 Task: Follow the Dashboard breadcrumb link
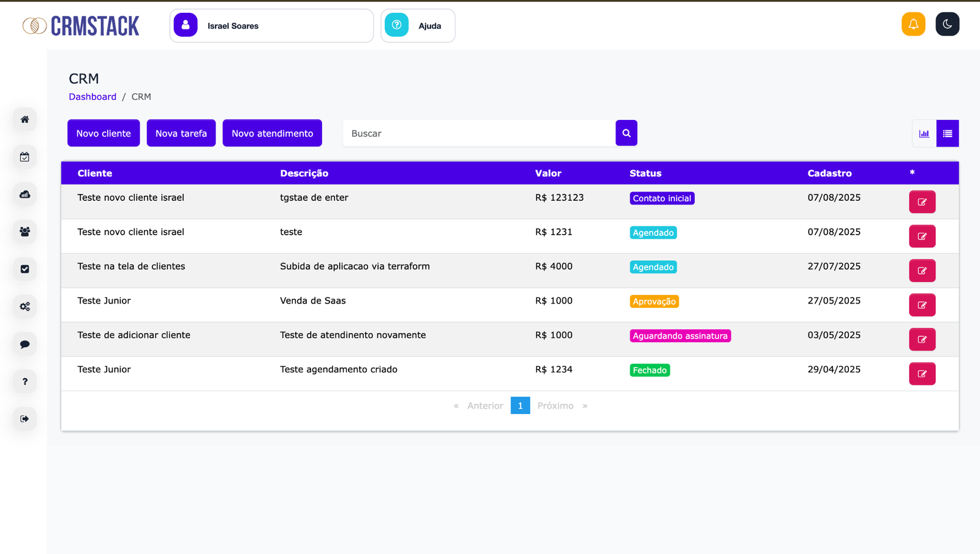[92, 97]
